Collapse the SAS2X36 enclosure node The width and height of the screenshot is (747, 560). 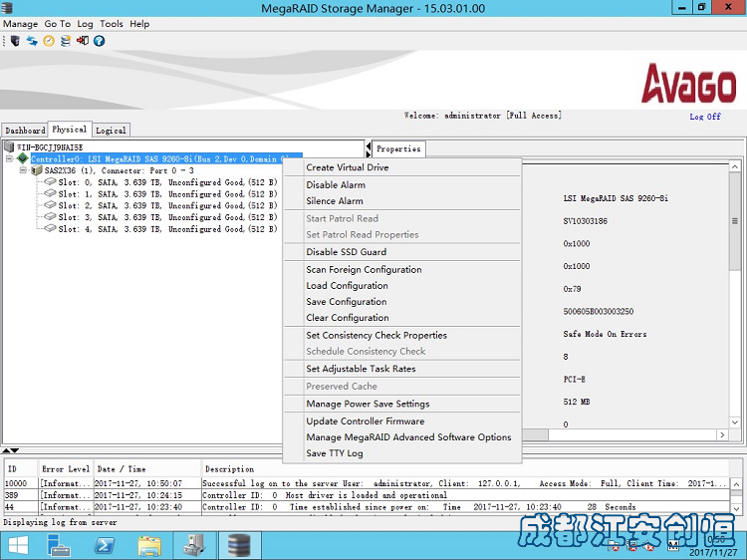(x=23, y=170)
